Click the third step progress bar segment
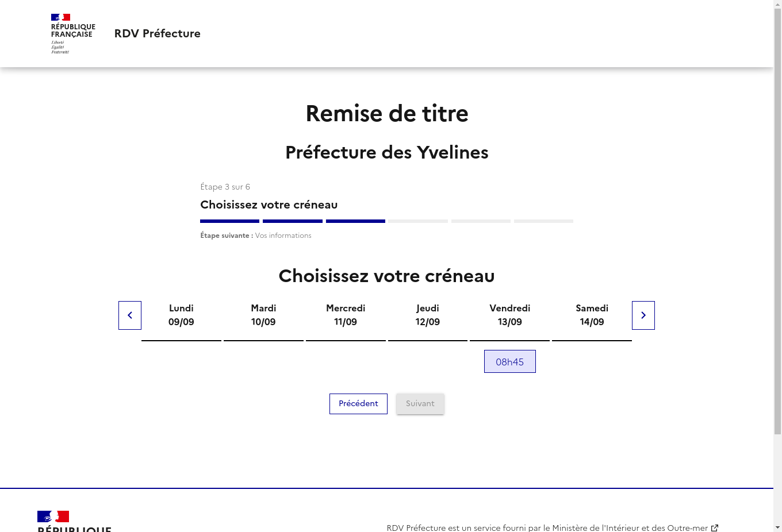 (x=355, y=221)
